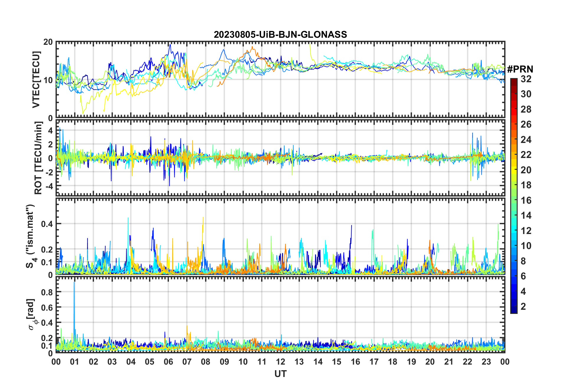Click the colorbar tick label 16

pos(526,200)
